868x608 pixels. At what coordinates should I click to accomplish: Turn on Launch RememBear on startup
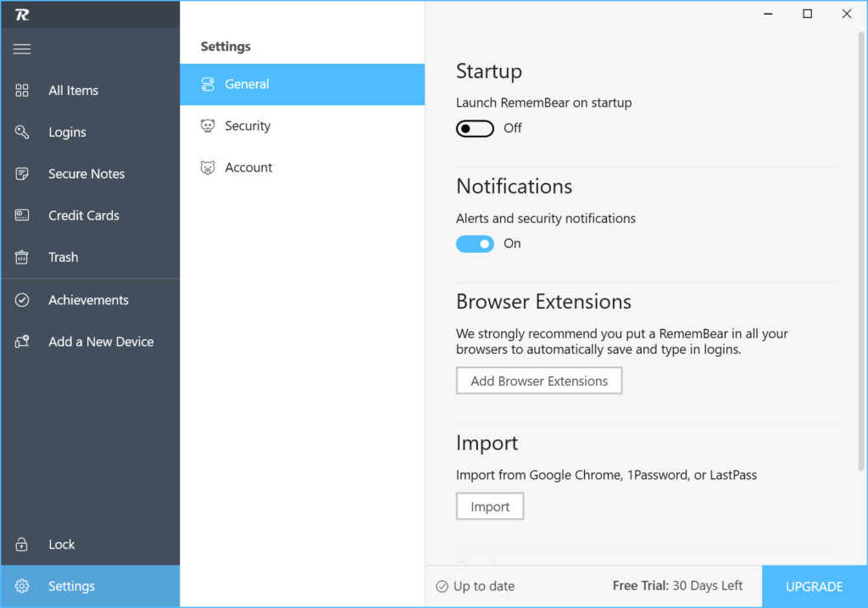coord(475,128)
